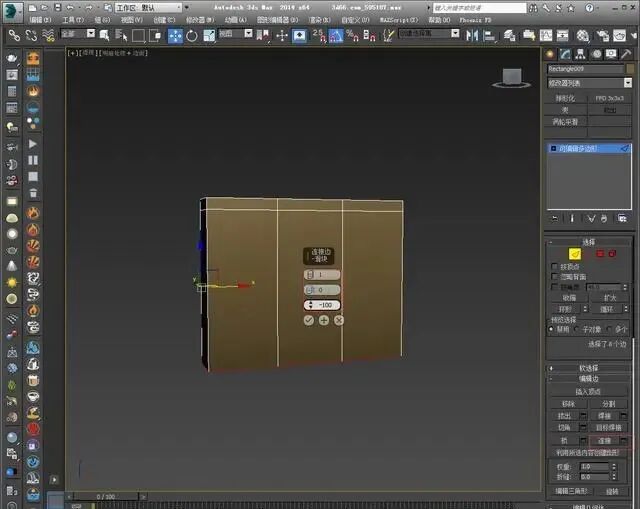Open the Modify command panel tab
Screen dimensions: 640x509
click(x=565, y=54)
